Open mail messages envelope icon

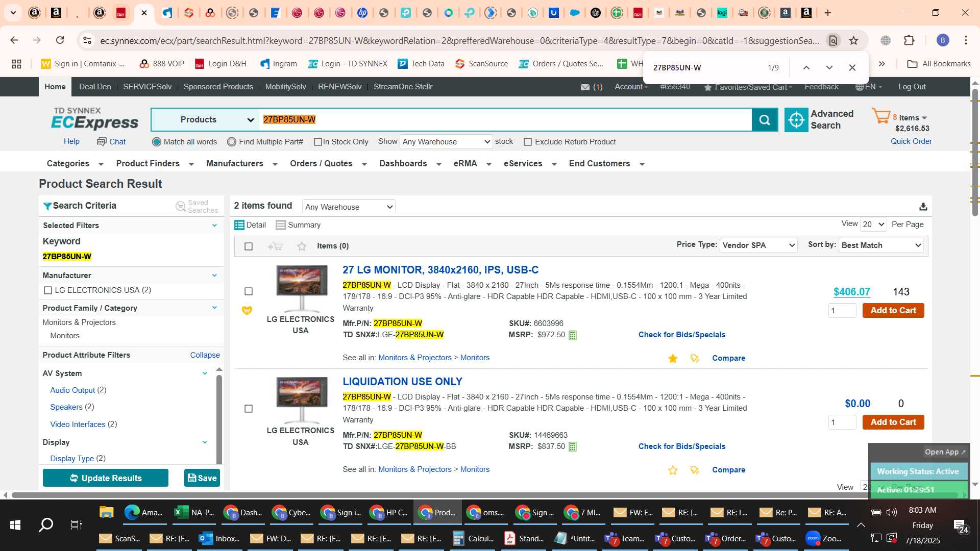coord(585,87)
